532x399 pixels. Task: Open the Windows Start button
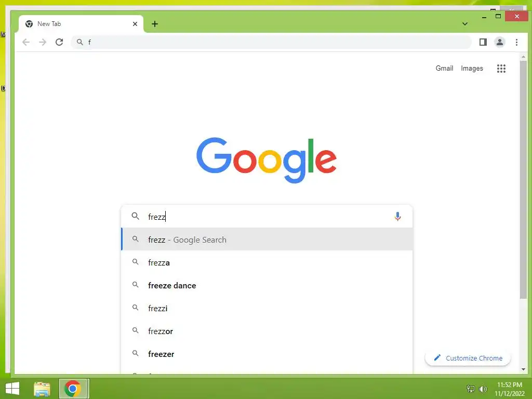(x=12, y=389)
